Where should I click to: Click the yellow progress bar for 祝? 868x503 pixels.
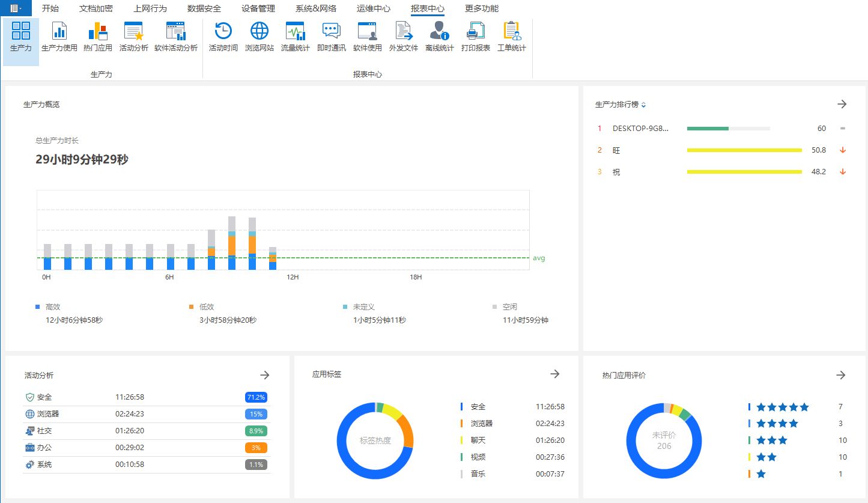744,172
